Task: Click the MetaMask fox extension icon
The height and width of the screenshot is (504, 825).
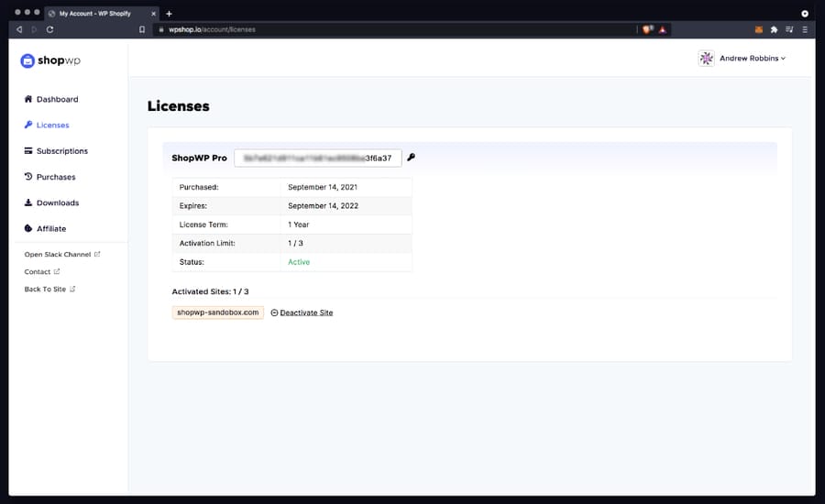Action: coord(759,29)
